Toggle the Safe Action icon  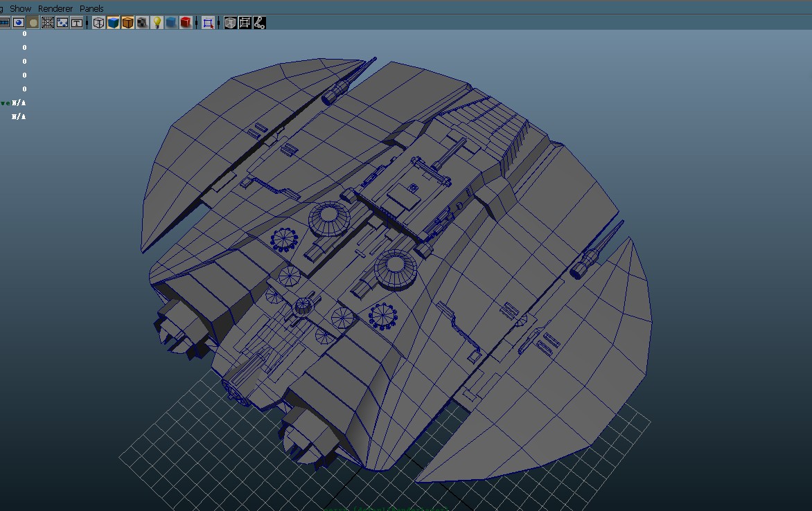tap(62, 22)
